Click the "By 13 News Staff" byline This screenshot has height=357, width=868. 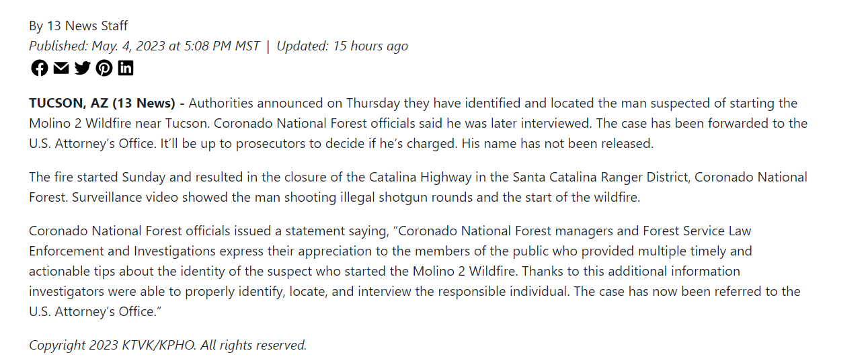(x=78, y=26)
